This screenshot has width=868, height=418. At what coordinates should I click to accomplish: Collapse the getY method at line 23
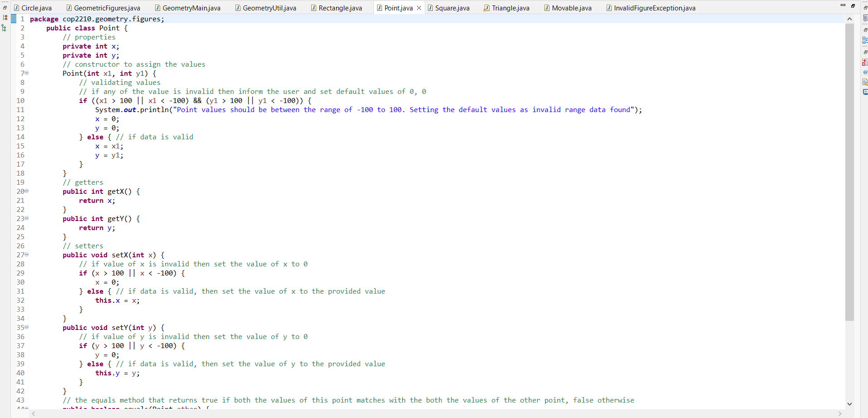[x=26, y=218]
